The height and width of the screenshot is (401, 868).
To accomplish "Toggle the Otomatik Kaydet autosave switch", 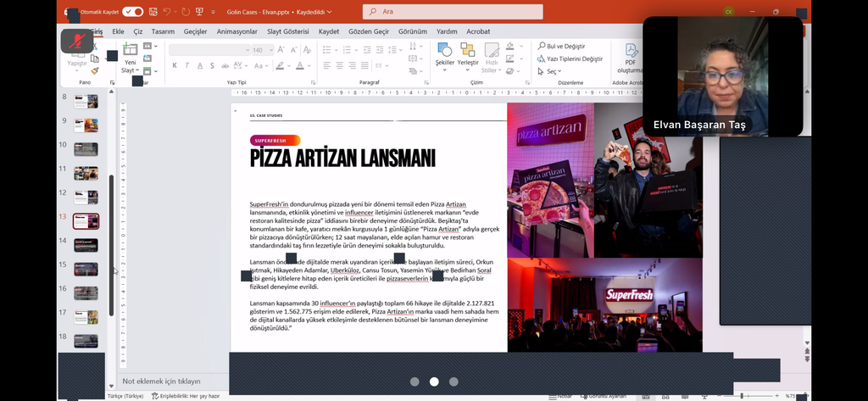I will point(133,12).
